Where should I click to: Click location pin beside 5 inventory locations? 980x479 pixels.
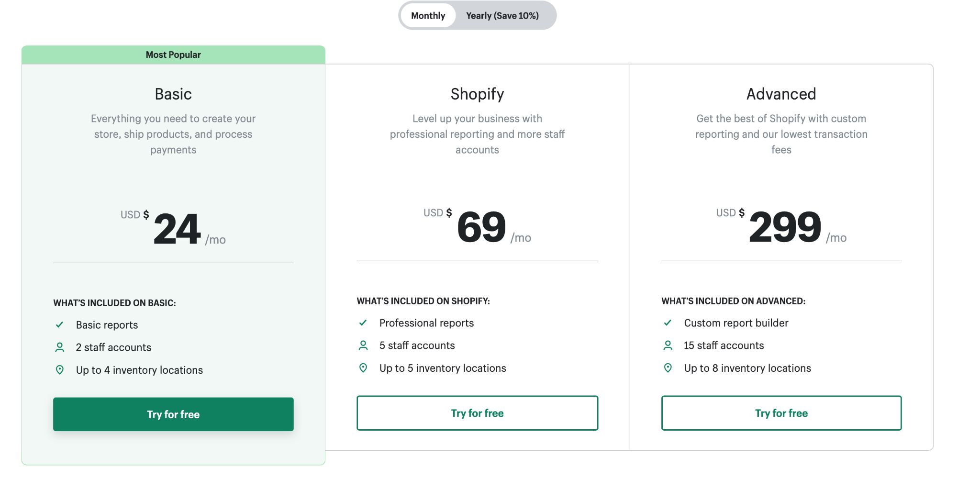(x=363, y=368)
